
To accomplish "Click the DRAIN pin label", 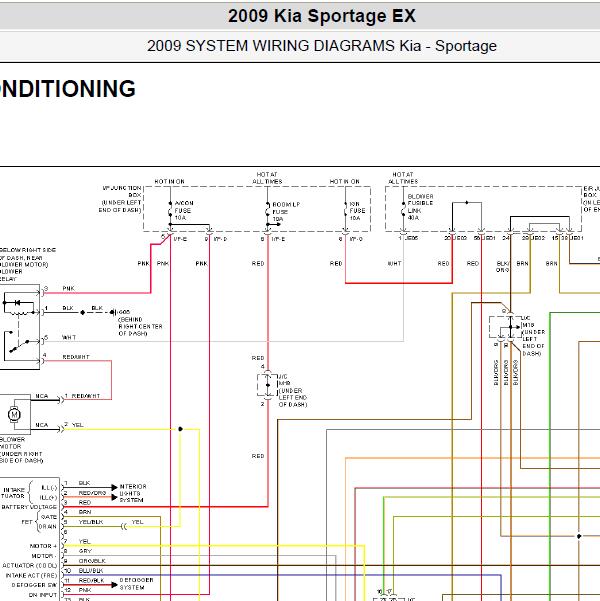I will click(x=48, y=527).
